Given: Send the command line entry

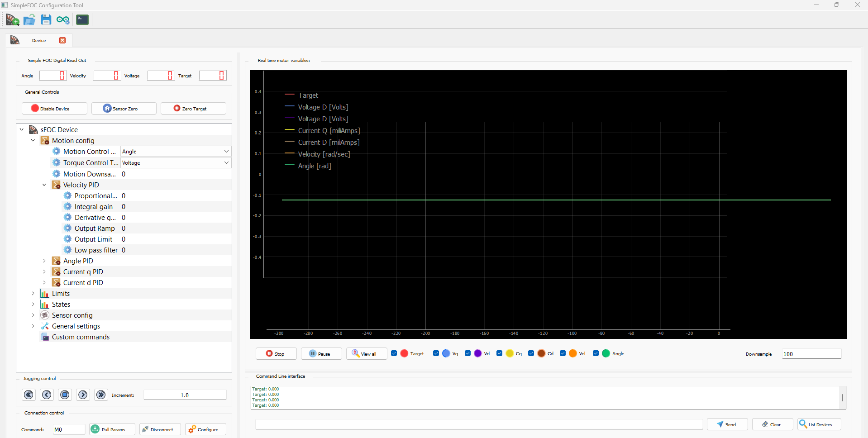Looking at the screenshot, I should tap(727, 424).
